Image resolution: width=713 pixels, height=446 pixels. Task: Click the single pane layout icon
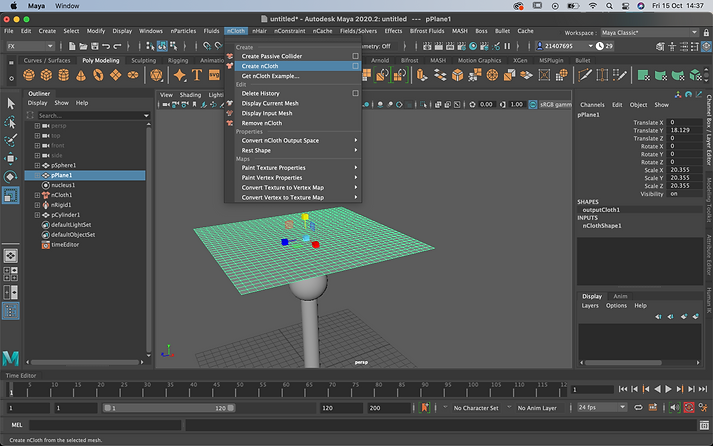pyautogui.click(x=10, y=256)
